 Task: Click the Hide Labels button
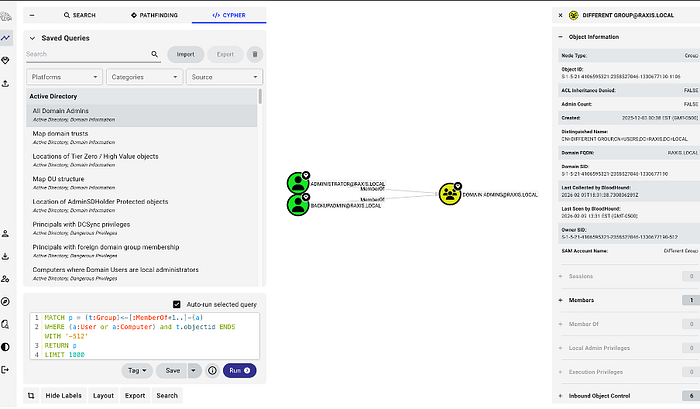(63, 396)
